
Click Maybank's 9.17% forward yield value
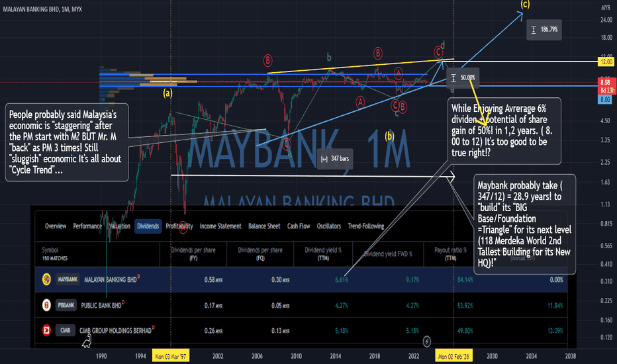[412, 280]
